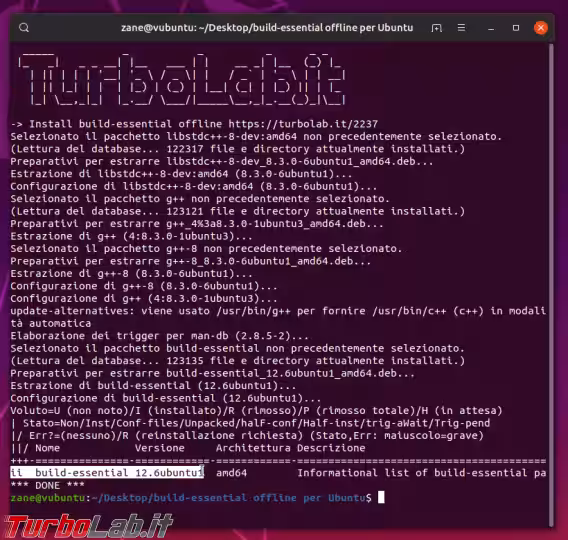
Task: Click the TurboLab.it watermark logo
Action: (x=88, y=526)
